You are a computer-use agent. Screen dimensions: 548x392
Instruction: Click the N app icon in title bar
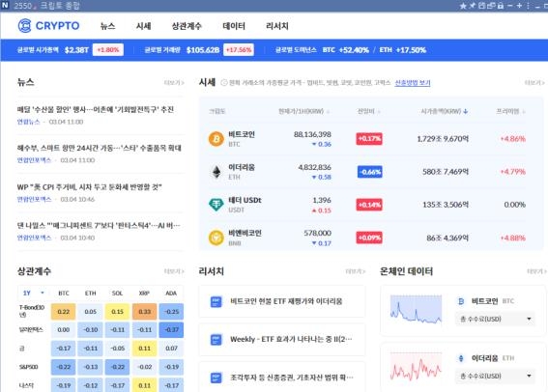pyautogui.click(x=5, y=5)
